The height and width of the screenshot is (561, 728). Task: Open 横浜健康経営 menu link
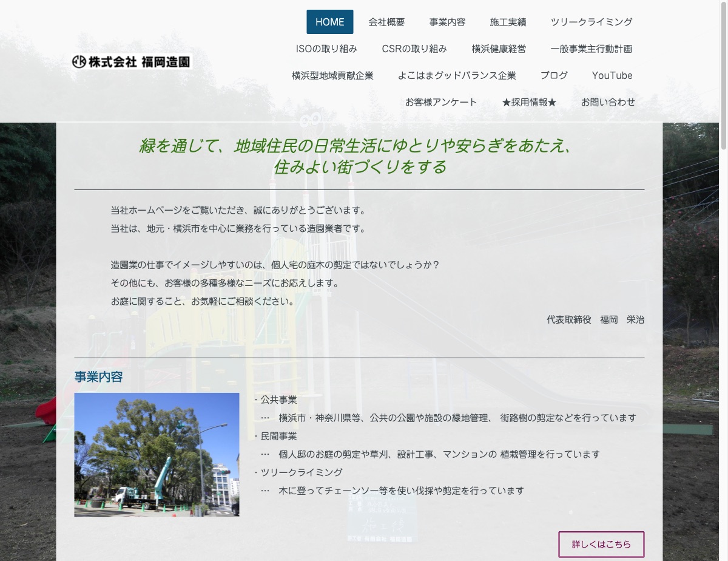click(x=499, y=49)
